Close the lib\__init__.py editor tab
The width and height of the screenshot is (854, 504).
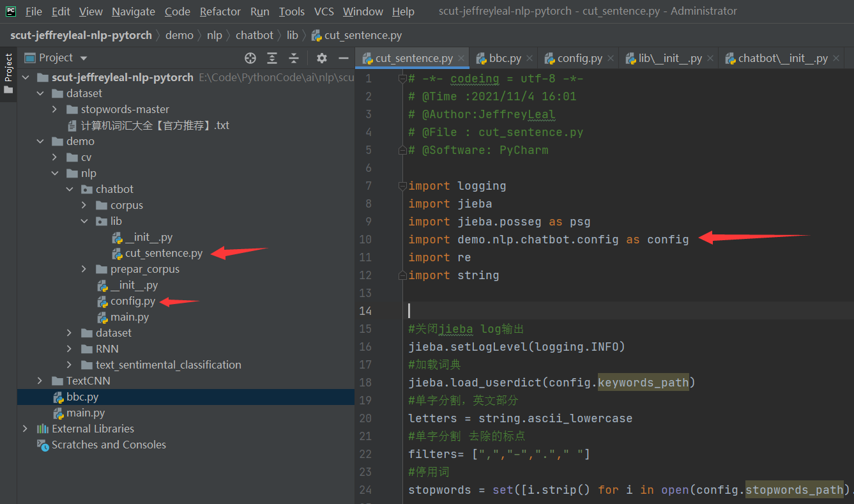tap(710, 59)
